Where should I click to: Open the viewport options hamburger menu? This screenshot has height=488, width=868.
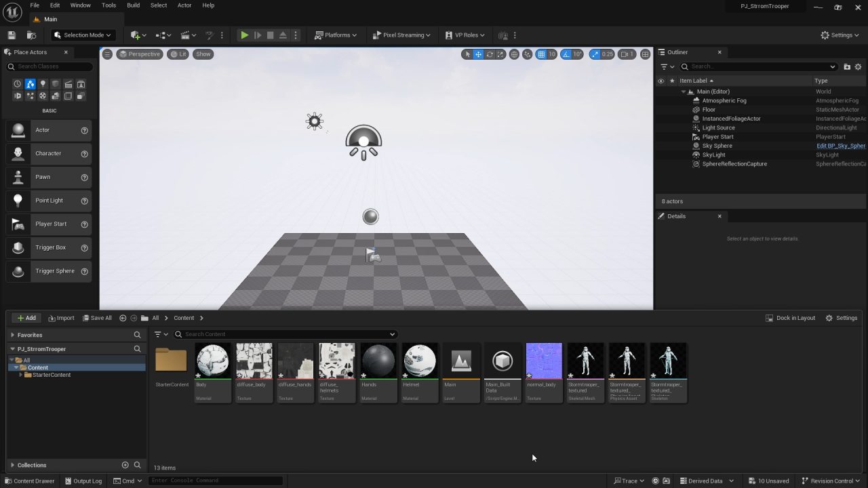click(x=107, y=54)
